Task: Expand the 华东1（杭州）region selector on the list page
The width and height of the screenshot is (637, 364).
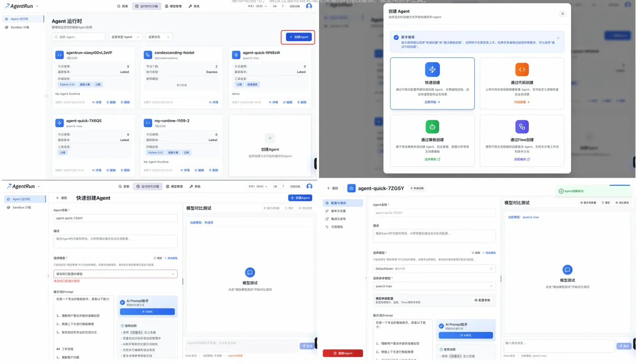Action: coord(257,6)
